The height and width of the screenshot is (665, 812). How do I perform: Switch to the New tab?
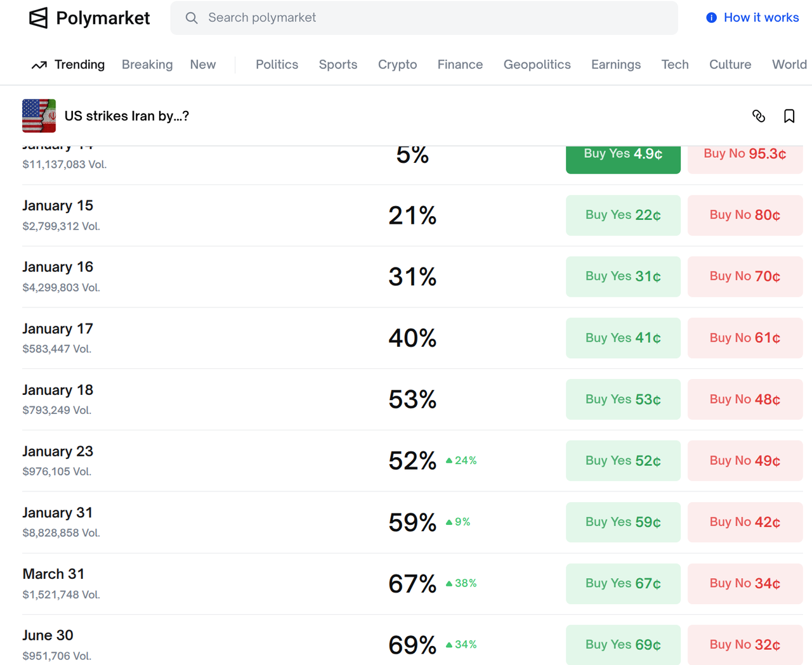[203, 65]
